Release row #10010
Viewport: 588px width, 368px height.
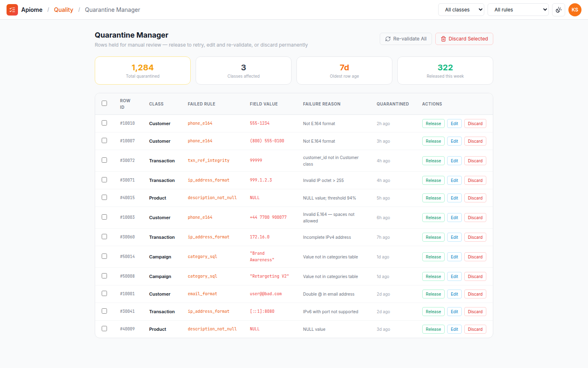433,123
